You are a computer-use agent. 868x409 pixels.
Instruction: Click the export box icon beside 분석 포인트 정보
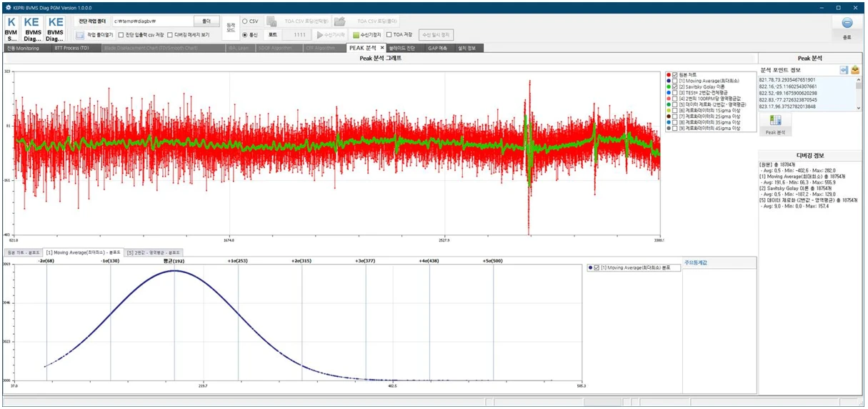[x=855, y=69]
